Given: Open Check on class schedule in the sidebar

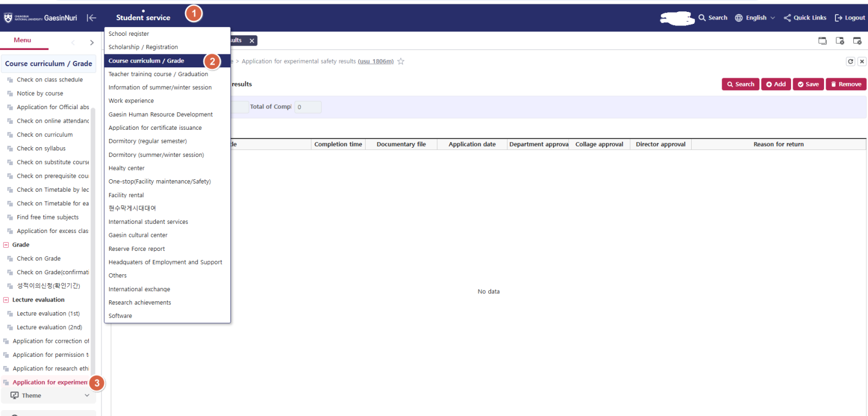Looking at the screenshot, I should [x=50, y=80].
